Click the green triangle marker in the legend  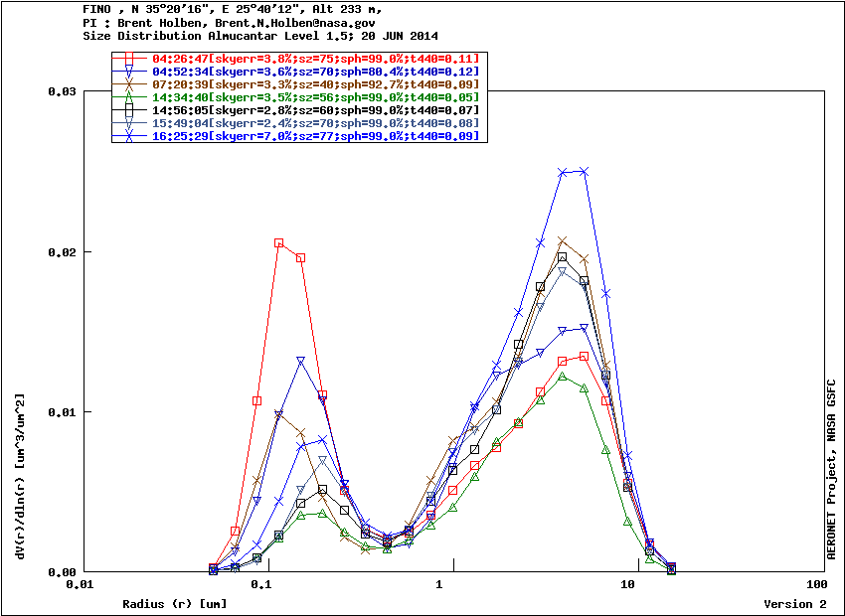pos(129,97)
